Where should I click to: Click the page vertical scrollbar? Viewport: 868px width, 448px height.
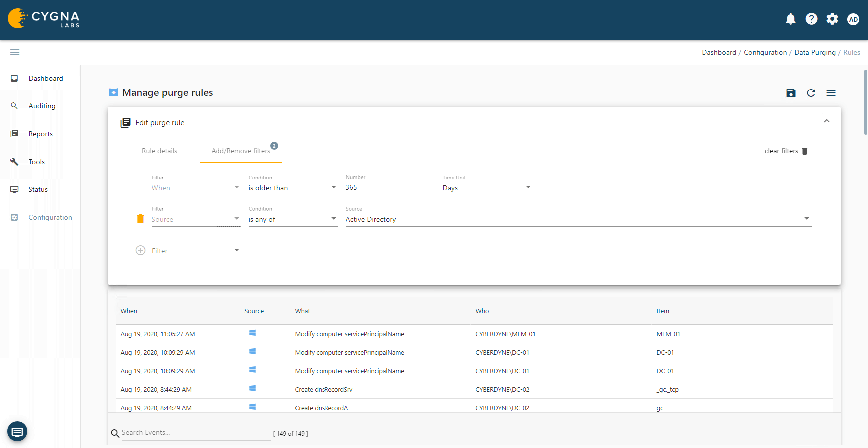[866, 102]
